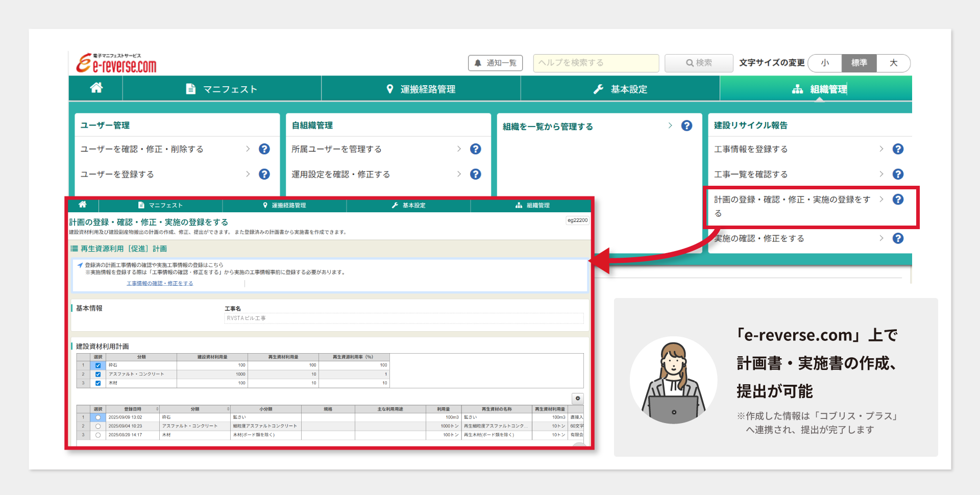Set text size to 大
The height and width of the screenshot is (495, 980).
click(x=893, y=63)
